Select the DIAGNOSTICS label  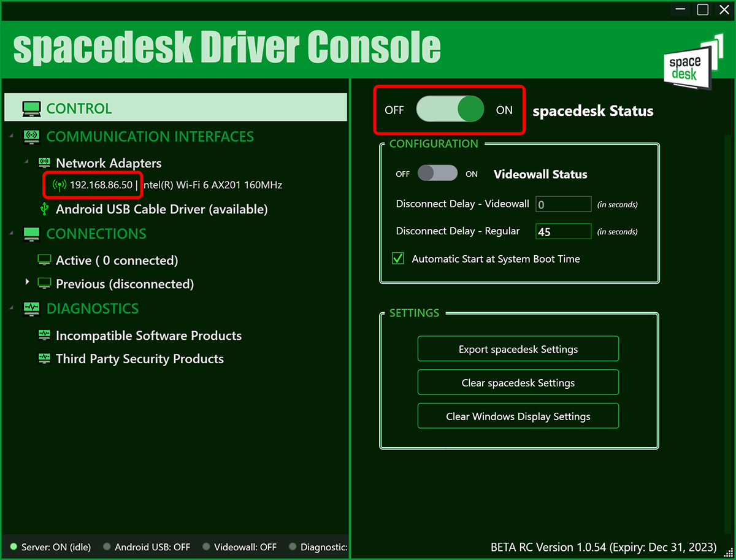pos(93,309)
